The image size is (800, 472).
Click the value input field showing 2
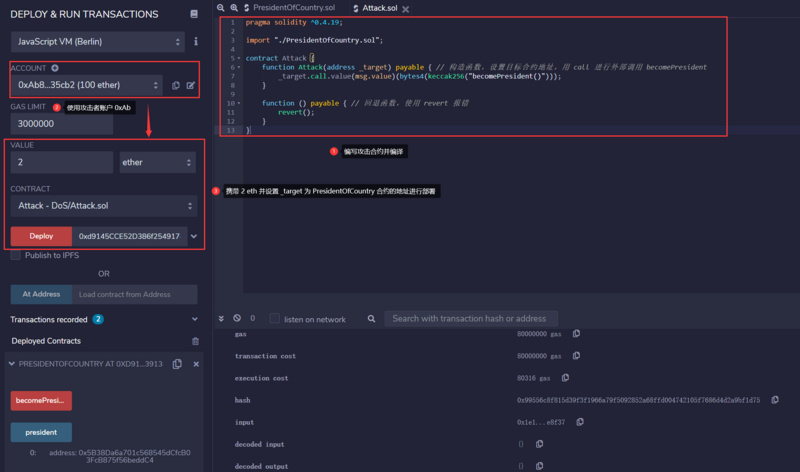click(62, 162)
